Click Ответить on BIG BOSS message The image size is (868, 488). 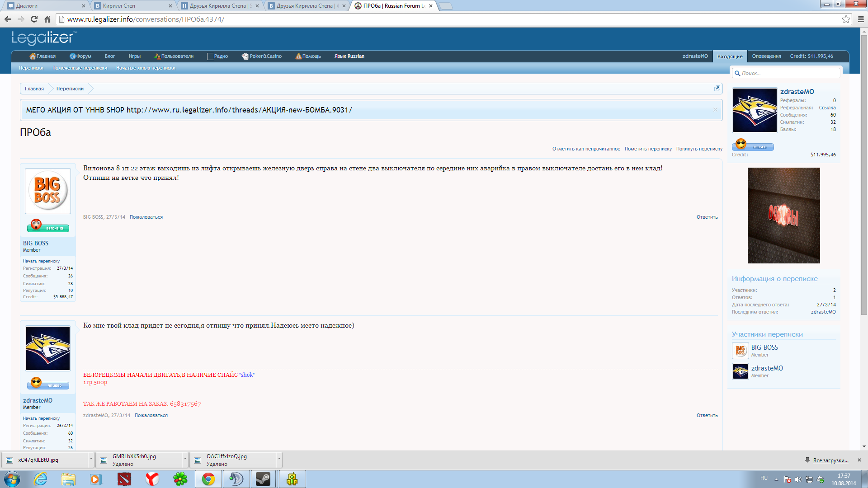coord(707,217)
